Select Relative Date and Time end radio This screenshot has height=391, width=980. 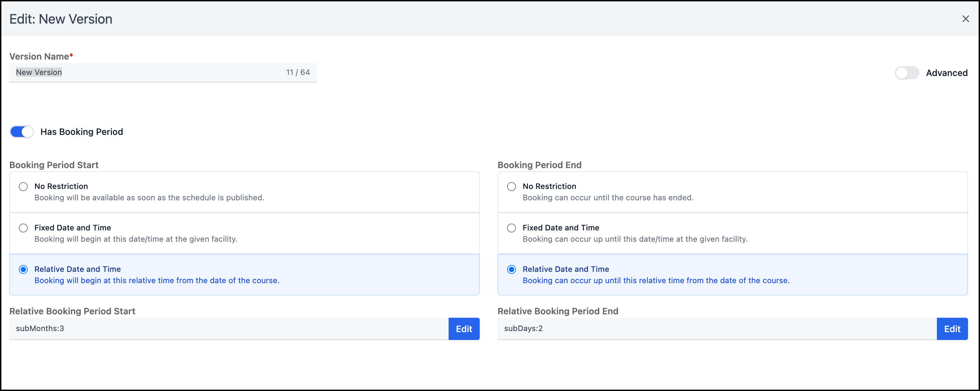click(511, 269)
